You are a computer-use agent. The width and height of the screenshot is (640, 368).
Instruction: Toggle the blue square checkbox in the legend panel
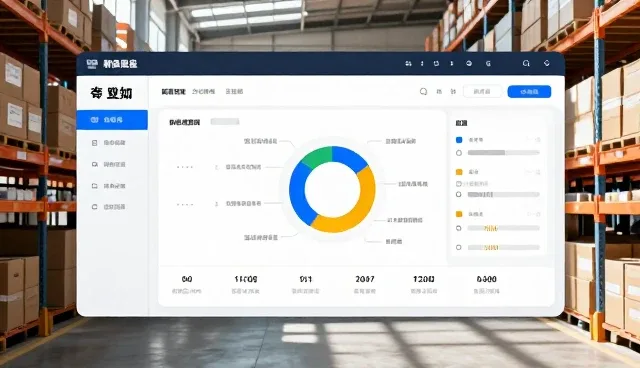459,140
